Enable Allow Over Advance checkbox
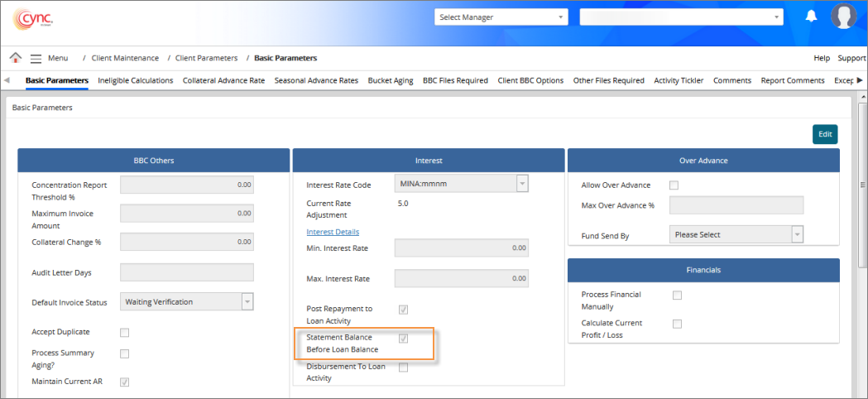The height and width of the screenshot is (399, 868). 674,185
